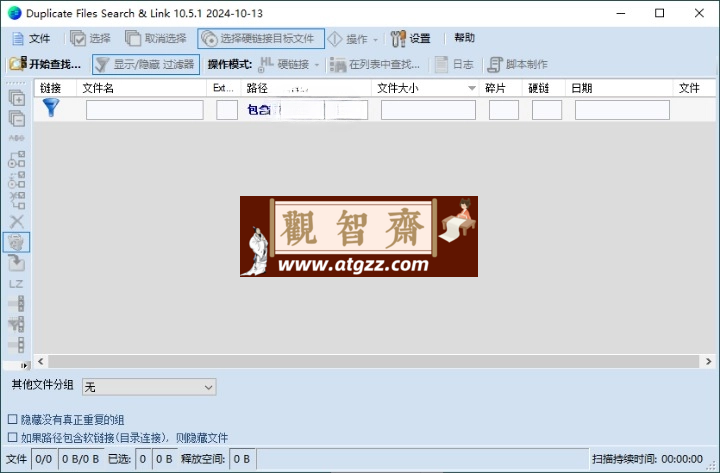Click the 文件名 filter input field
This screenshot has width=720, height=473.
click(145, 110)
